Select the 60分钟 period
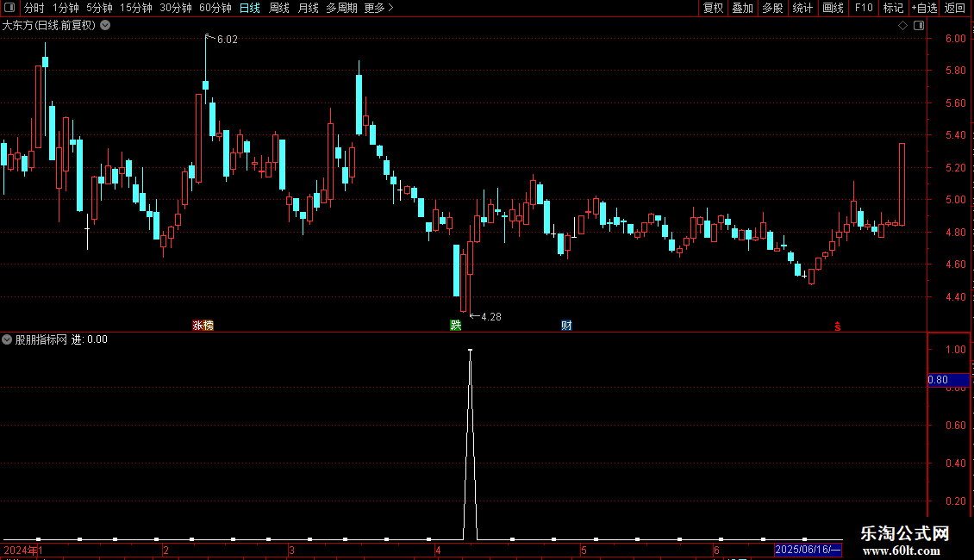The height and width of the screenshot is (560, 974). click(215, 8)
